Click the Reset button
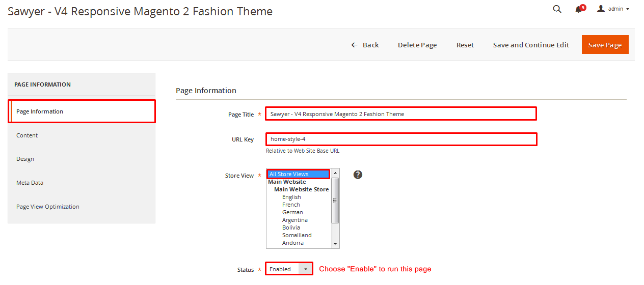 tap(465, 45)
